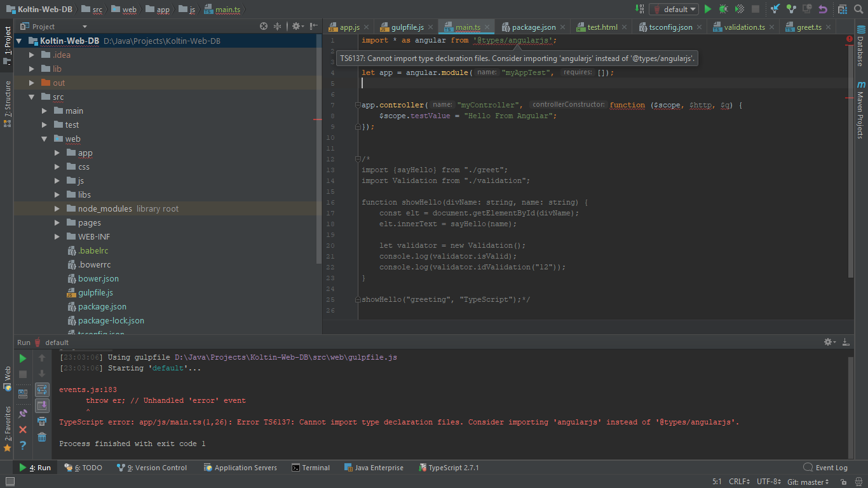Viewport: 868px width, 488px height.
Task: Click the commit changes VCS icon
Action: coord(791,9)
